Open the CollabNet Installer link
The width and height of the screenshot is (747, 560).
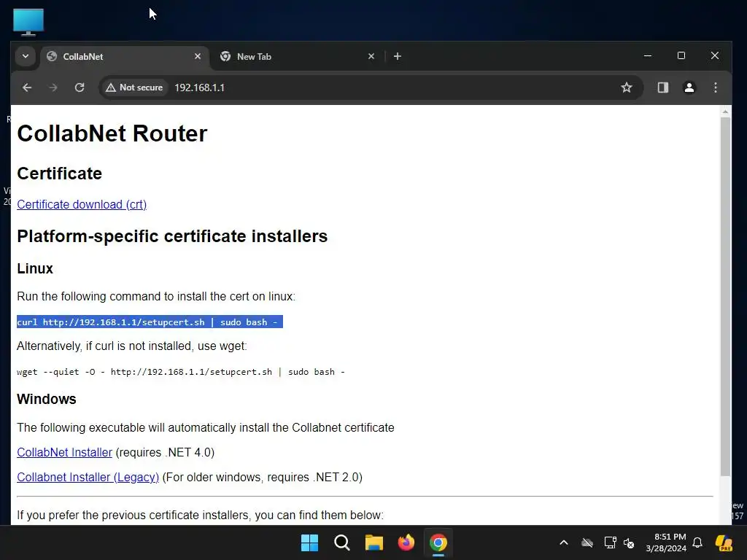65,452
